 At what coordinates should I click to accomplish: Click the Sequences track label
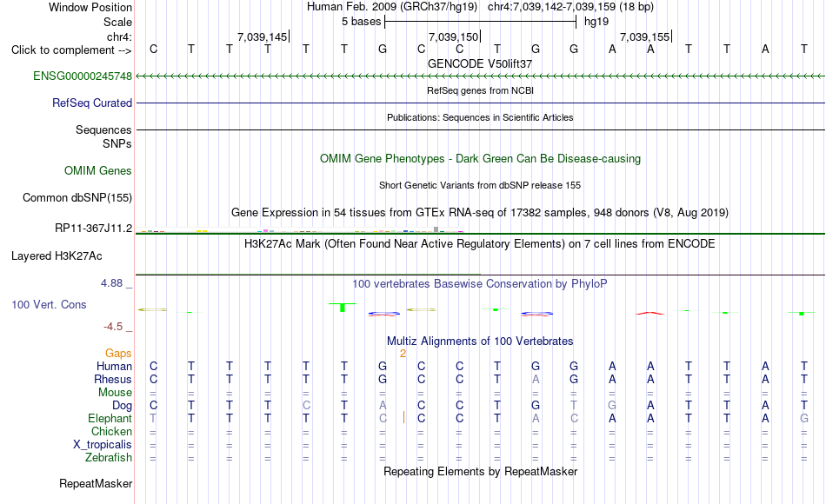click(103, 130)
